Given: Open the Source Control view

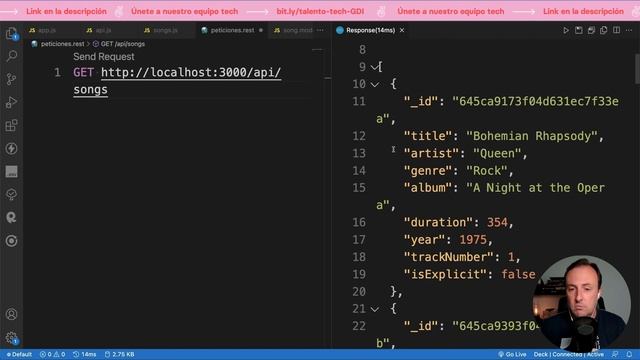Looking at the screenshot, I should pyautogui.click(x=11, y=79).
